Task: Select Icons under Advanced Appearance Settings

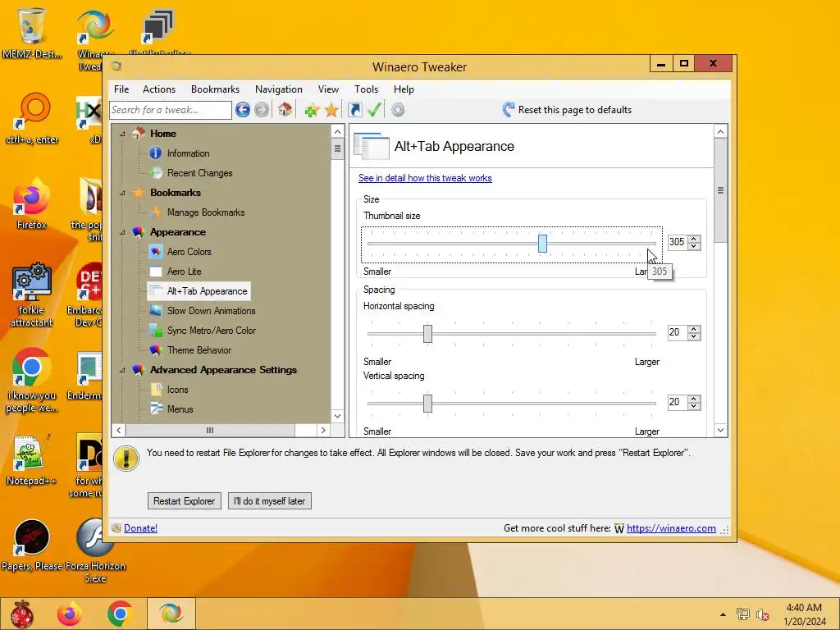Action: point(177,390)
